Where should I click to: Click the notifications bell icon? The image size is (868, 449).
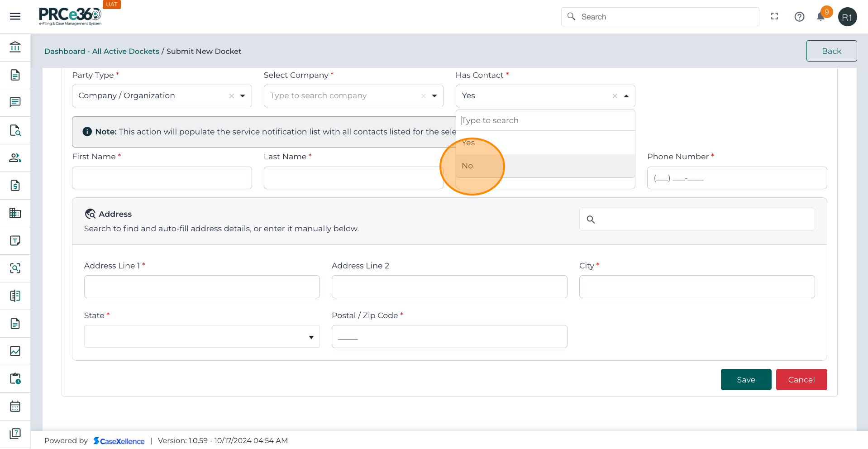pyautogui.click(x=820, y=17)
